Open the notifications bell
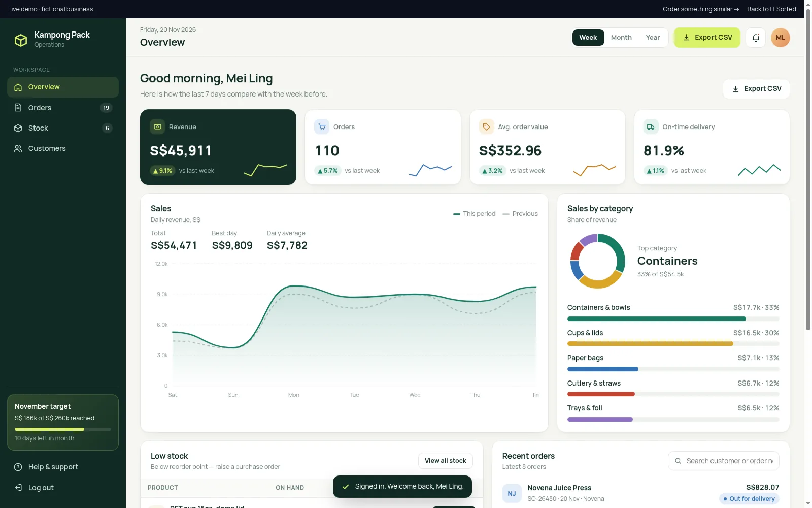The image size is (812, 508). 756,38
